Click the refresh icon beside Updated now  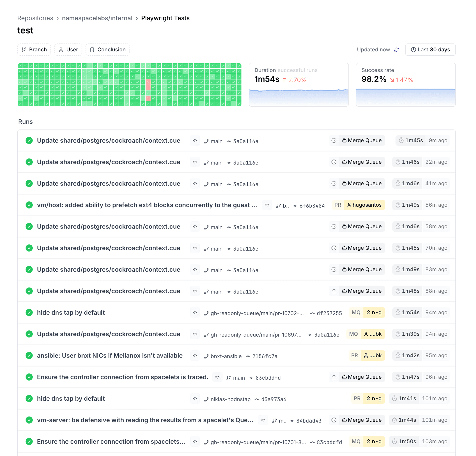pyautogui.click(x=396, y=50)
